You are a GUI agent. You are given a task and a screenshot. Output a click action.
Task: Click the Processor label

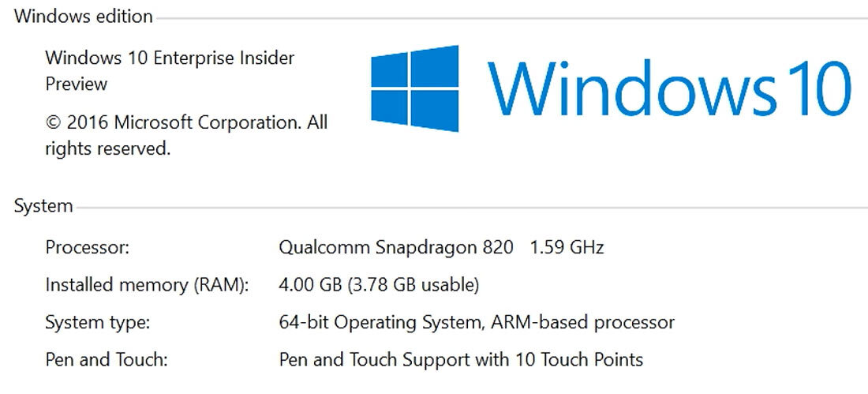[87, 247]
